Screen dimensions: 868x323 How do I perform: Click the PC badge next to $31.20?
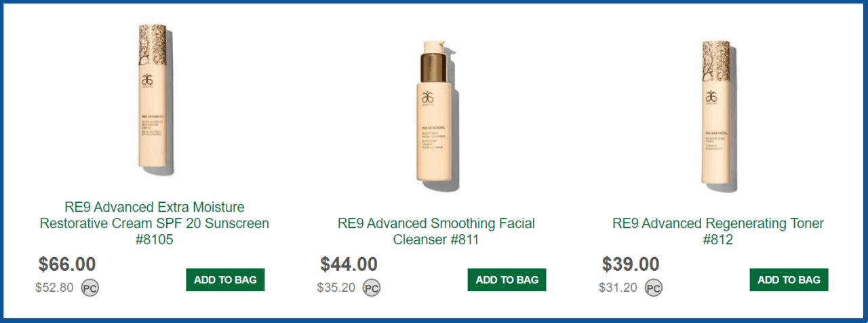coord(653,288)
